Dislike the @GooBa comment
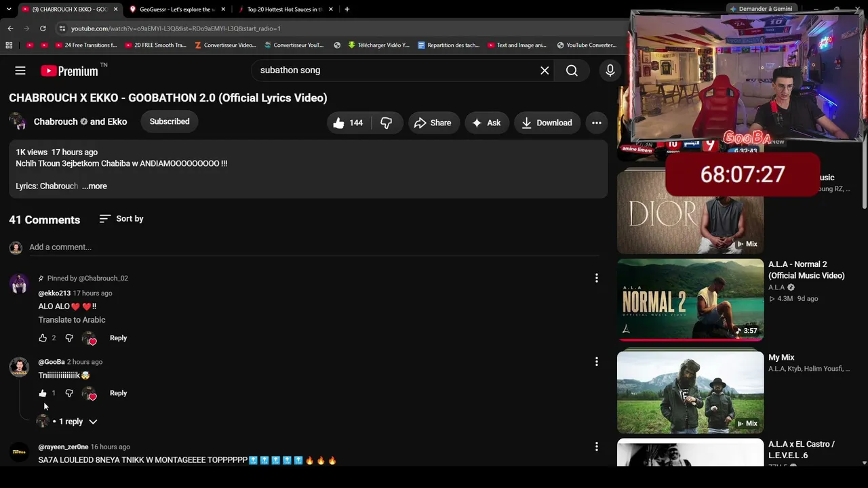This screenshot has width=868, height=488. [x=69, y=393]
